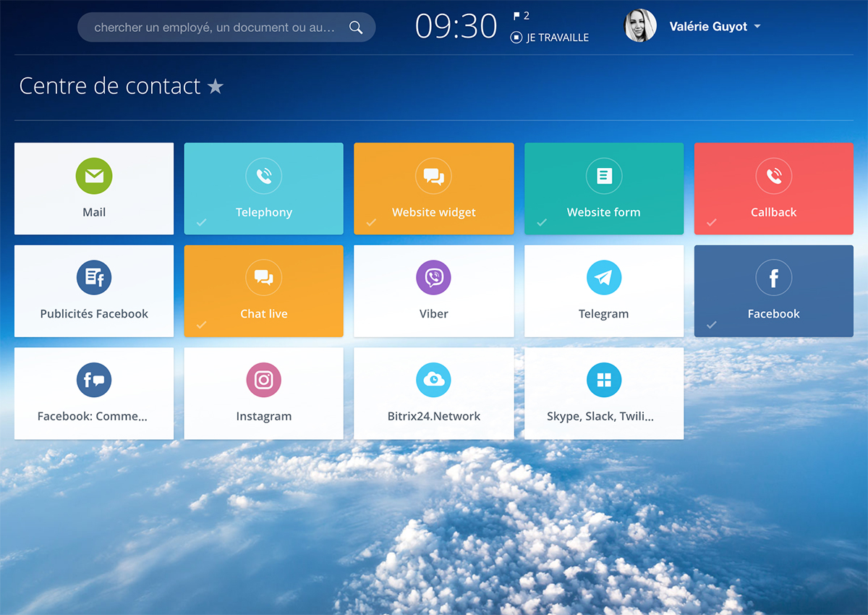Click the checkmark on Chat live tile
Screen dimensions: 868x615
[x=202, y=325]
